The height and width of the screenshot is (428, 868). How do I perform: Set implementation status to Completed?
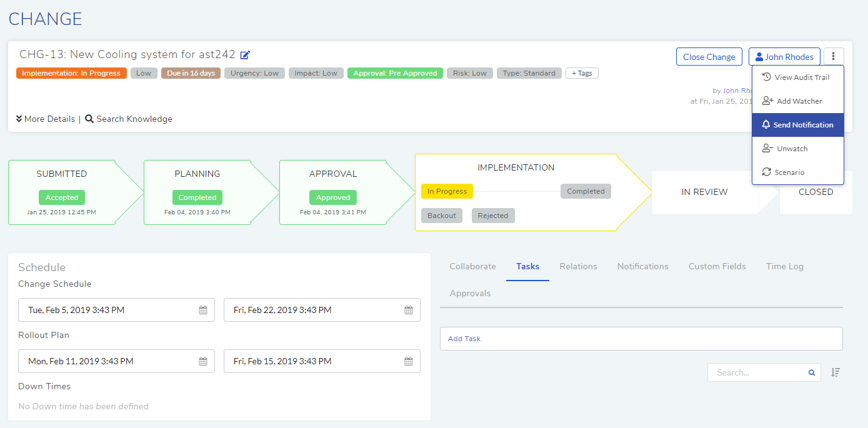click(x=586, y=191)
